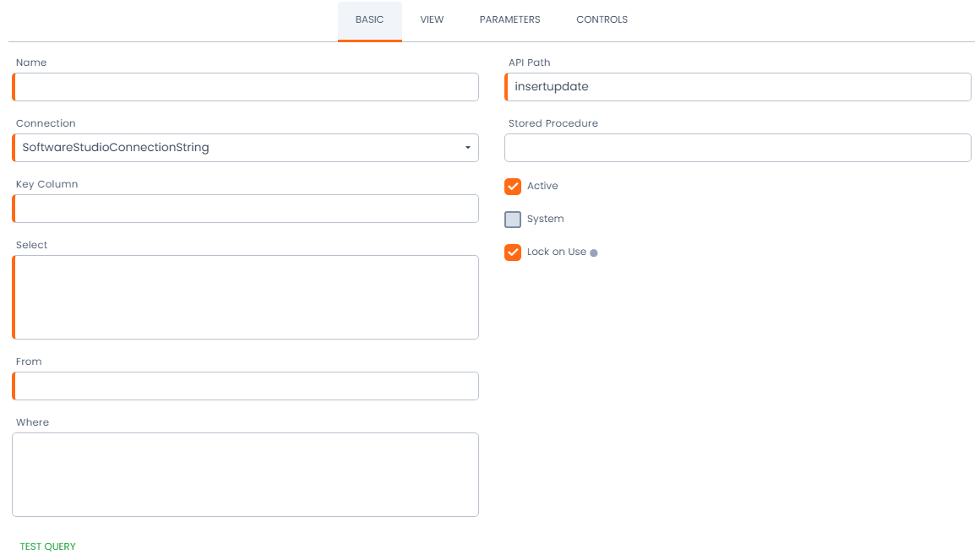Switch to the VIEW tab
Viewport: 980px width, 560px height.
tap(432, 19)
